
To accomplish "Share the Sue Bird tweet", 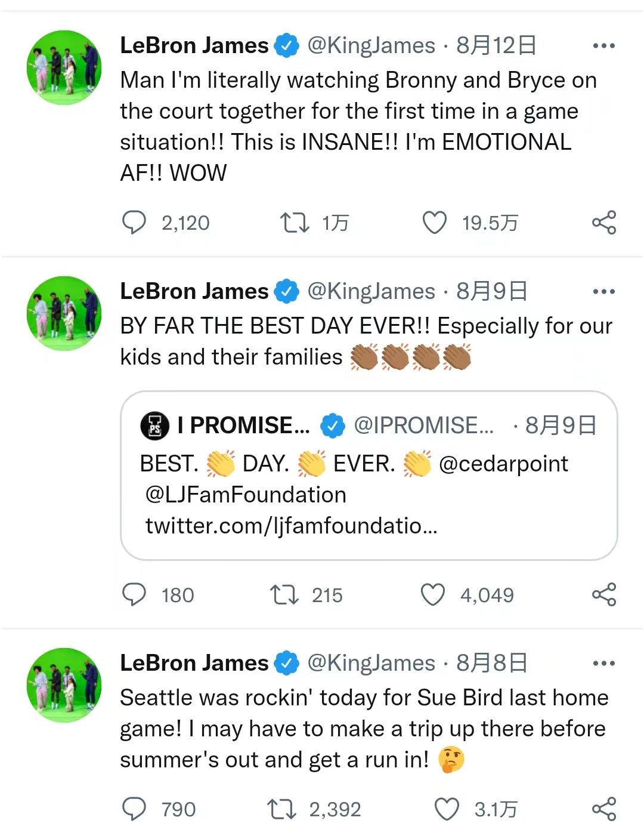I will 603,809.
